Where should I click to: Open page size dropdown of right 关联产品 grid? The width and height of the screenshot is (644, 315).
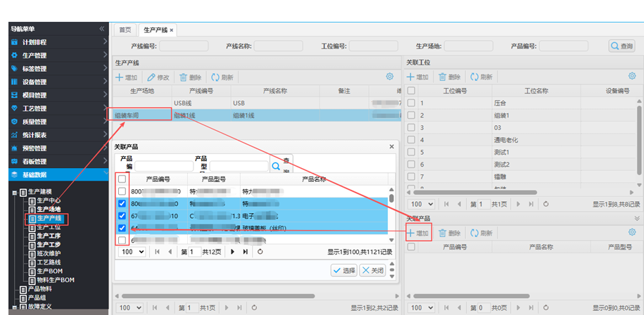tap(422, 308)
